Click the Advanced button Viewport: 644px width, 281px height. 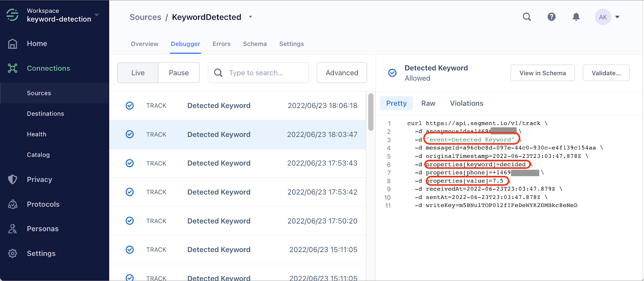[342, 72]
